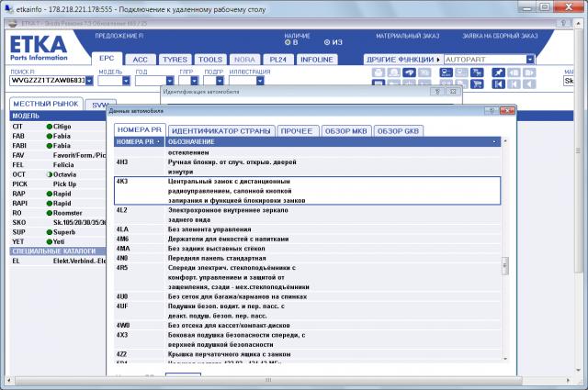Click the faded previous-page icon beside the pin

(514, 72)
